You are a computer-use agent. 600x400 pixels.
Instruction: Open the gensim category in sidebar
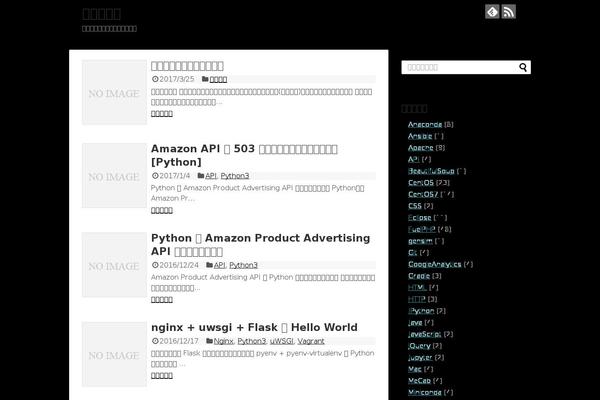tap(420, 241)
